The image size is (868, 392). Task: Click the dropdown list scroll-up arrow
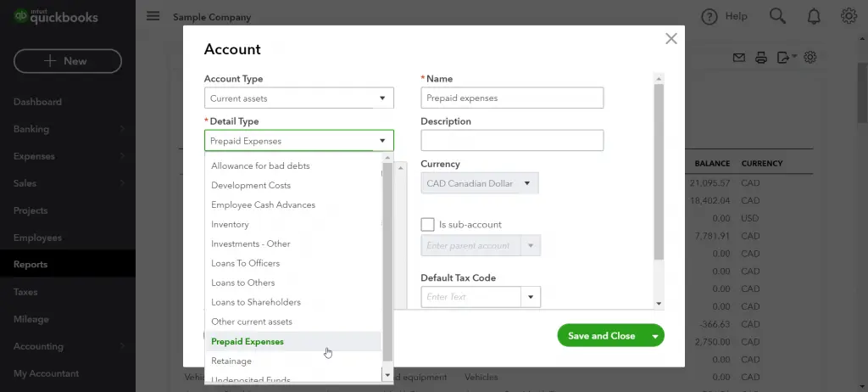[x=387, y=158]
